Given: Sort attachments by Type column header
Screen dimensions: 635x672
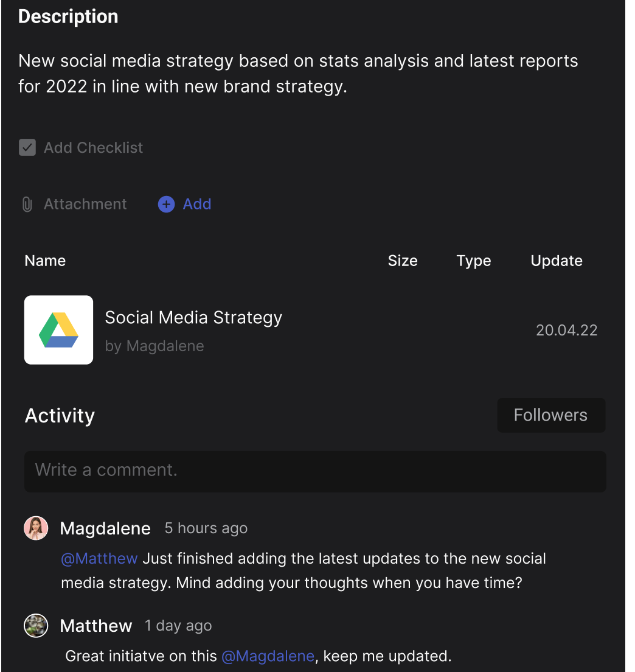Looking at the screenshot, I should (x=473, y=261).
